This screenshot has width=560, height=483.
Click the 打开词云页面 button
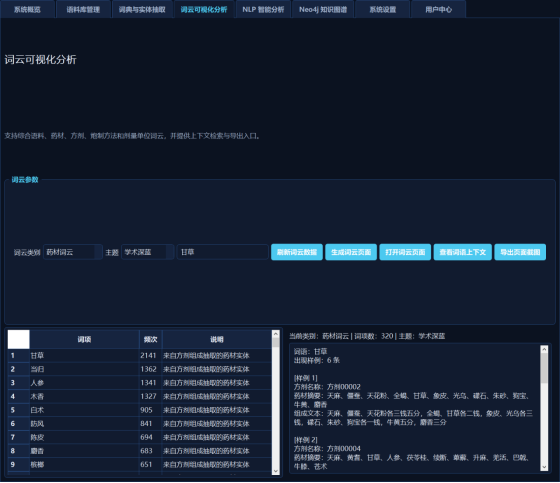[x=405, y=252]
